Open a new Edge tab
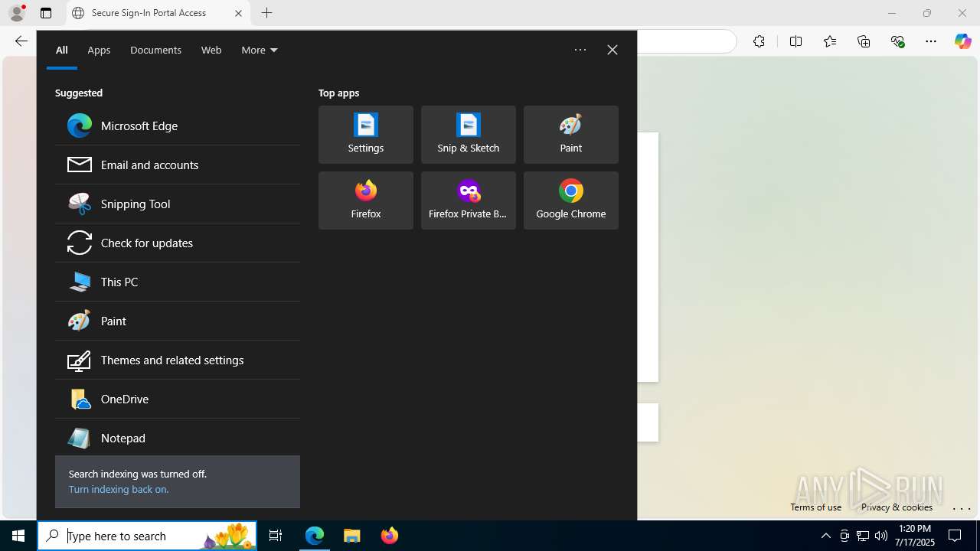Viewport: 980px width, 551px height. pos(266,13)
